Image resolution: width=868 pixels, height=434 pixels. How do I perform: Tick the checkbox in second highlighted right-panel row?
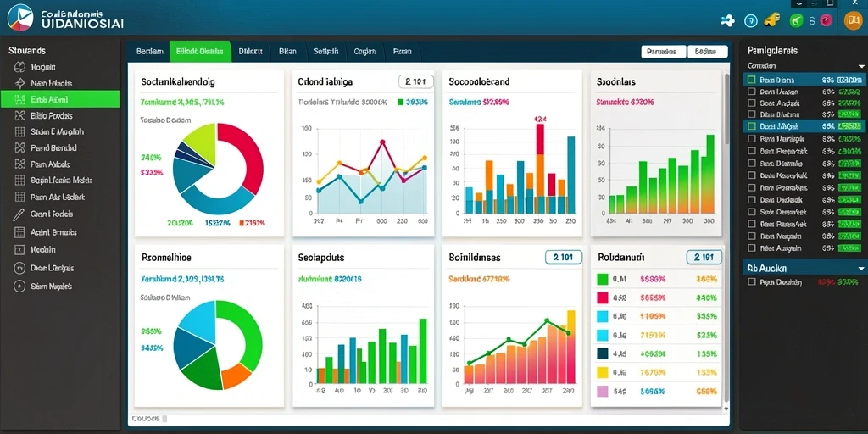click(751, 126)
